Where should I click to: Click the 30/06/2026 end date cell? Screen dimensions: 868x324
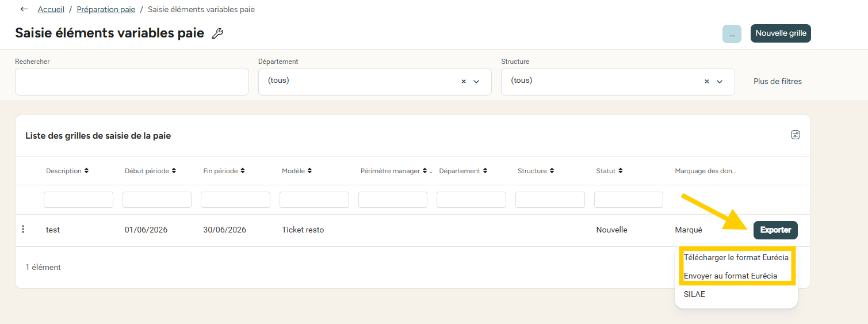pyautogui.click(x=224, y=230)
